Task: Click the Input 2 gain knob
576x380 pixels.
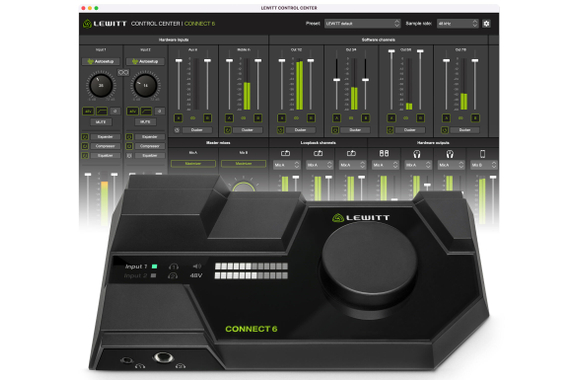Action: pos(145,85)
